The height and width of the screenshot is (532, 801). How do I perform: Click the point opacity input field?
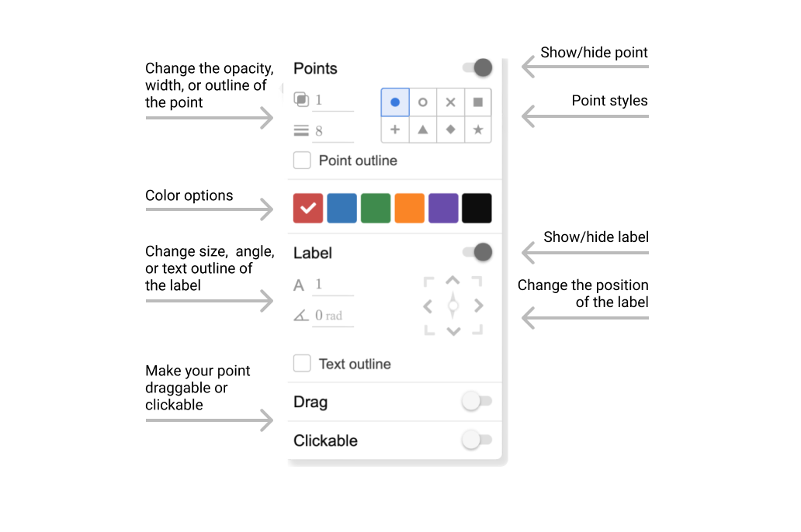click(x=332, y=100)
